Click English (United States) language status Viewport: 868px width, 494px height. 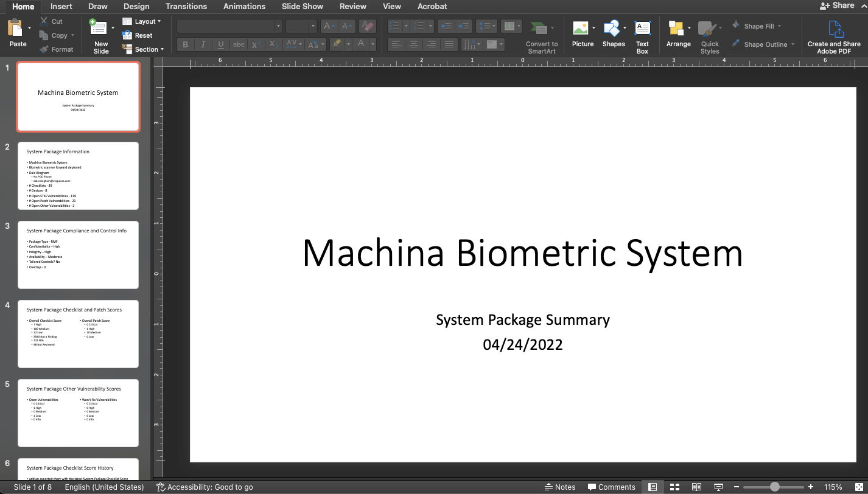point(104,487)
